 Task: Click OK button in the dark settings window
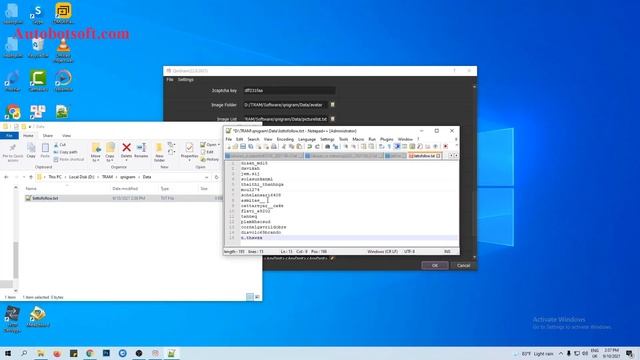435,265
